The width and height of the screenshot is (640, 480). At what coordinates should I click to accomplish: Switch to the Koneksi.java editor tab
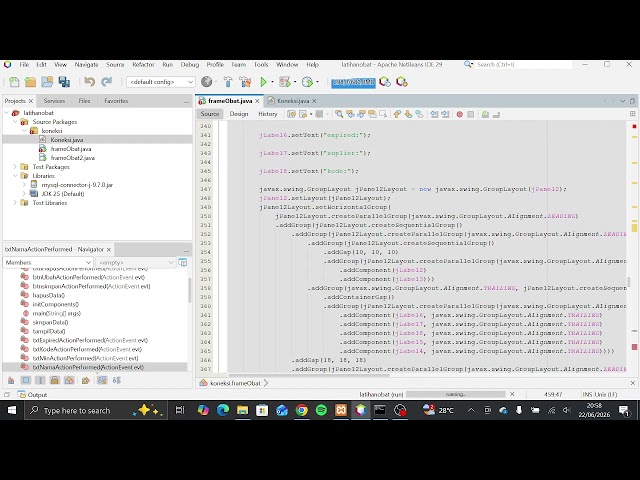click(x=293, y=101)
